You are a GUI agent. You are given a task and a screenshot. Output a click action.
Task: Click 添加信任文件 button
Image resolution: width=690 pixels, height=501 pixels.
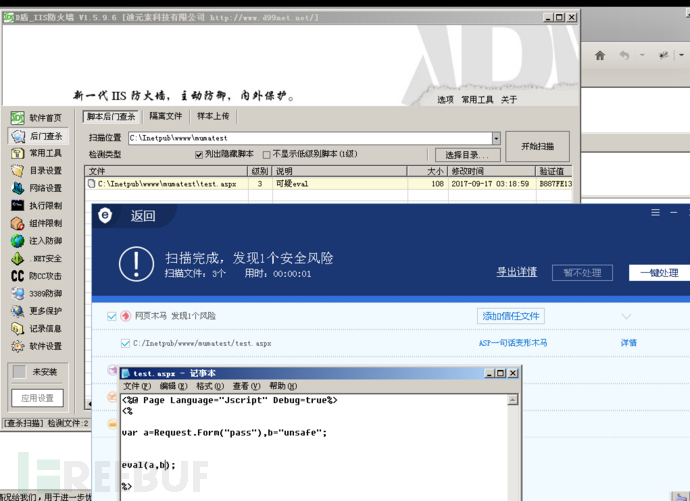510,316
